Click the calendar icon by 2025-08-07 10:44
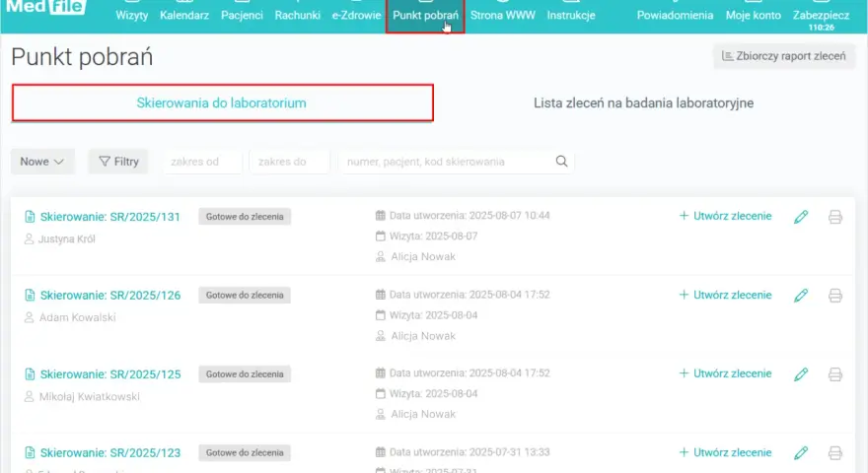This screenshot has width=868, height=473. click(381, 215)
